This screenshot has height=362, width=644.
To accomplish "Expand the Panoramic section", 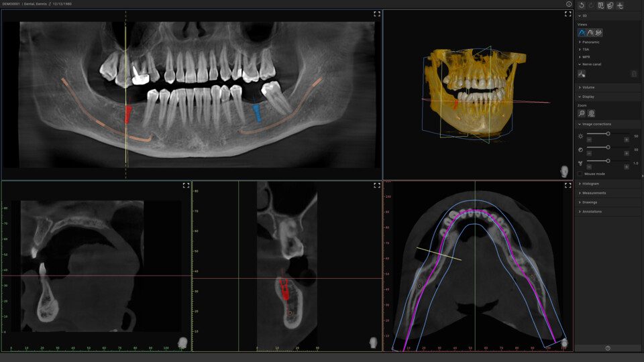I will coord(591,42).
